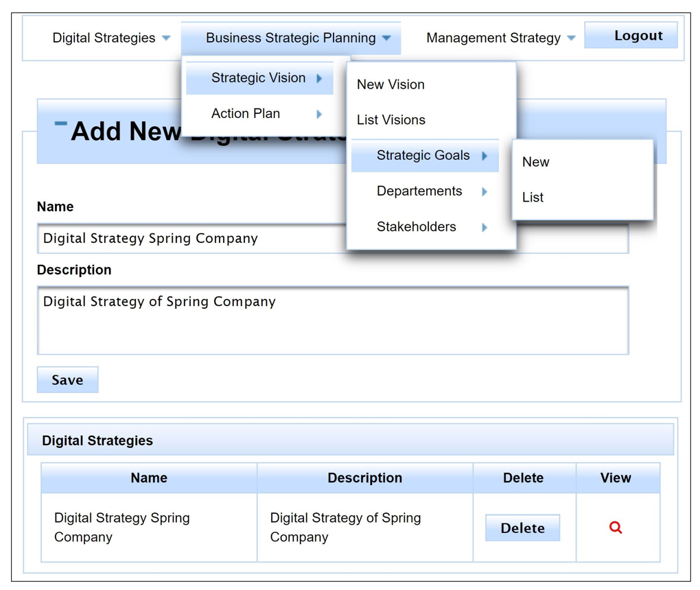Select the New Vision menu item
Screen dimensions: 700x590
coord(390,84)
